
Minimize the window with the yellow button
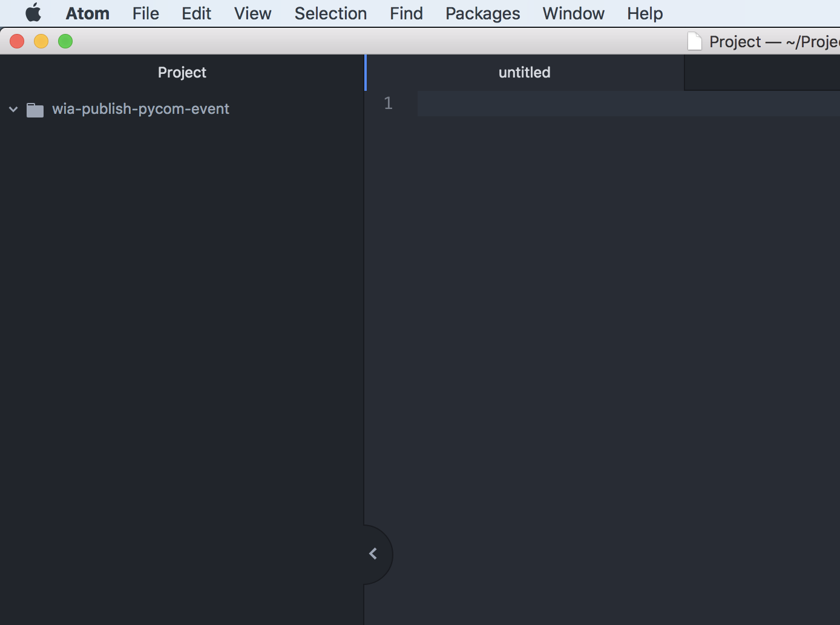click(x=41, y=41)
